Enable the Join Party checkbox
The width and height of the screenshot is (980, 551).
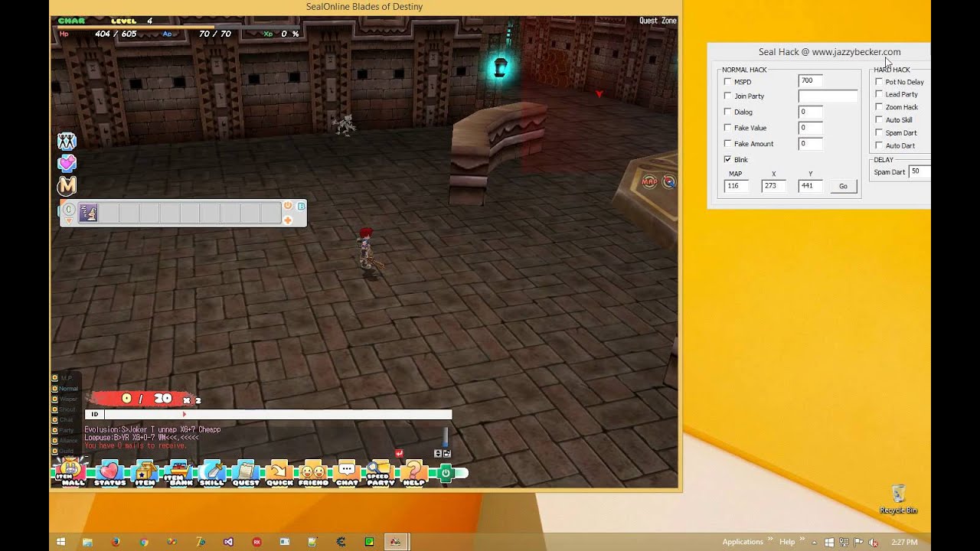pos(727,96)
